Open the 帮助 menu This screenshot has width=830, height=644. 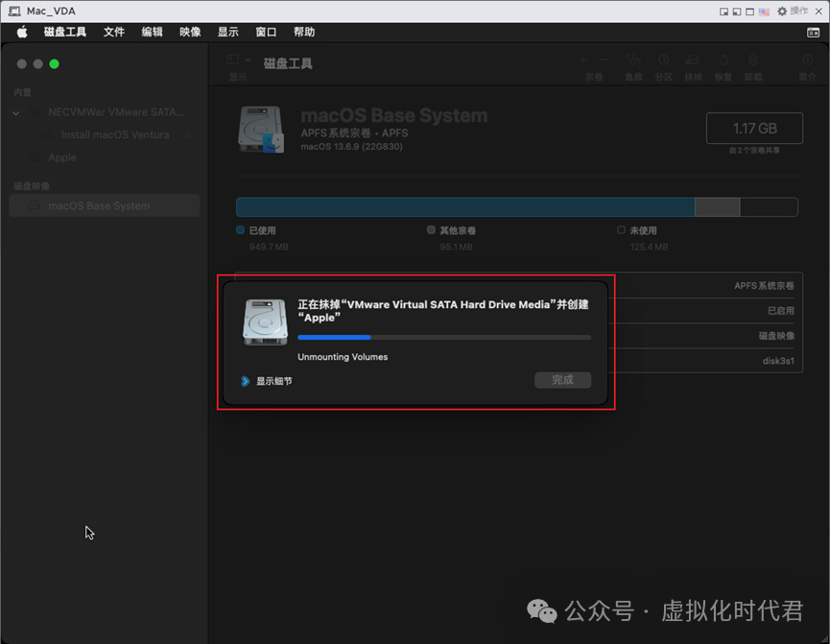(304, 33)
